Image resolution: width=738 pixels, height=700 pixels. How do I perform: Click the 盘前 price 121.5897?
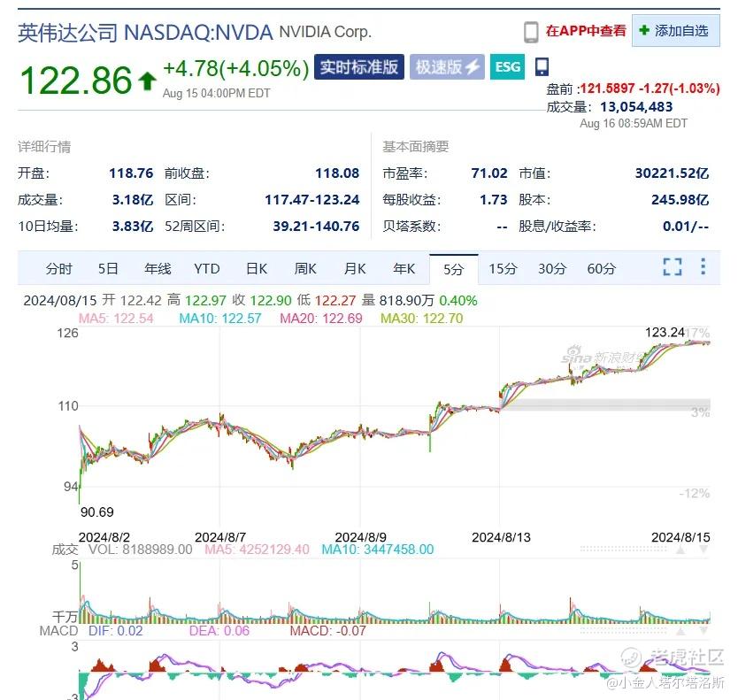(x=608, y=88)
